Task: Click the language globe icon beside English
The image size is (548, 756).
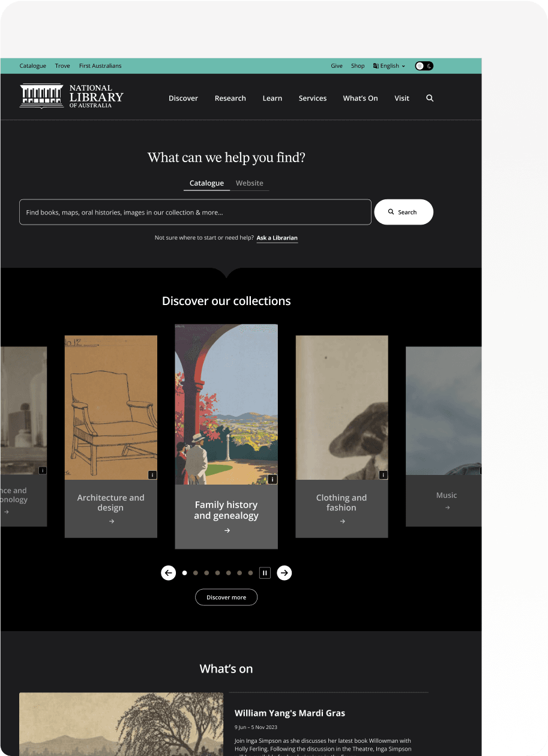Action: (x=376, y=66)
